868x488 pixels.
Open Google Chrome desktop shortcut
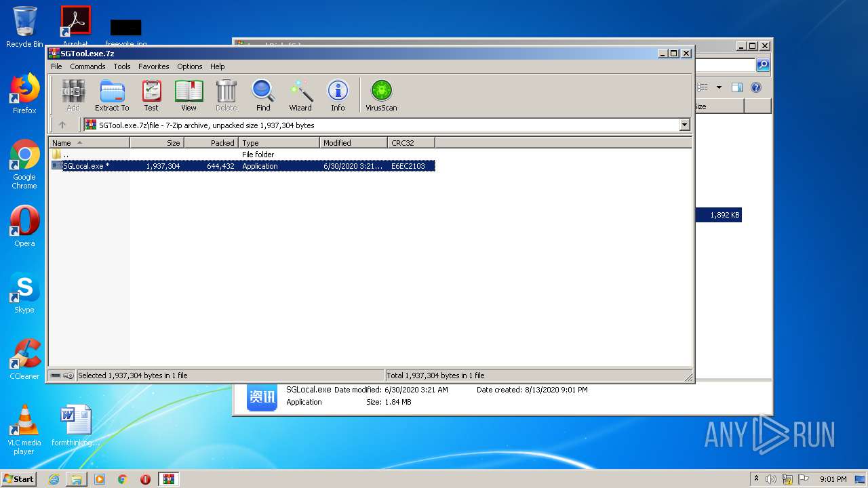[x=24, y=165]
